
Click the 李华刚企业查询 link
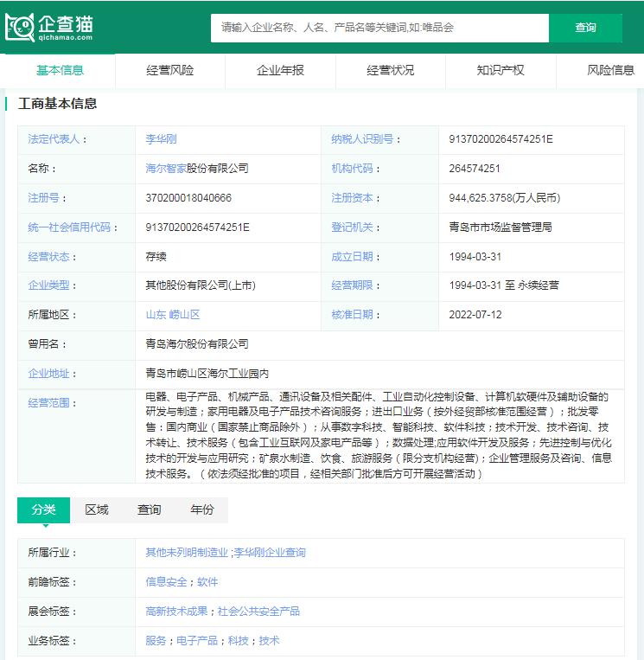pos(270,553)
